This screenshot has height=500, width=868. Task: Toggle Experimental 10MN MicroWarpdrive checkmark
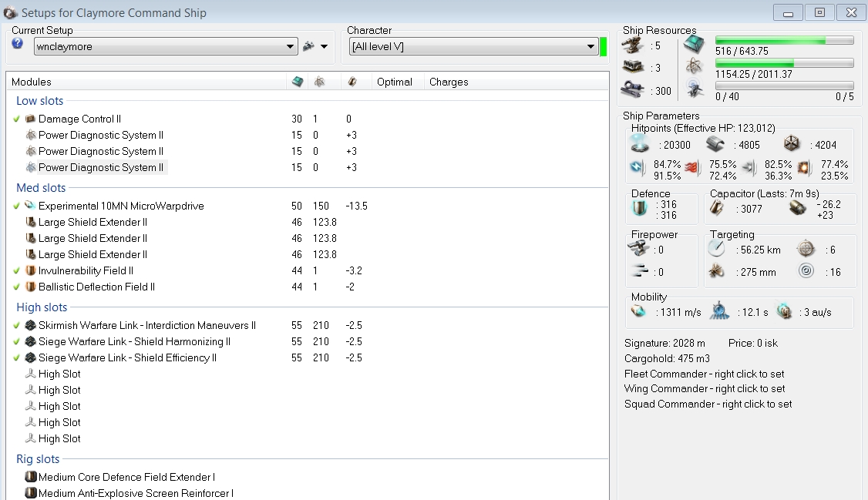point(17,206)
